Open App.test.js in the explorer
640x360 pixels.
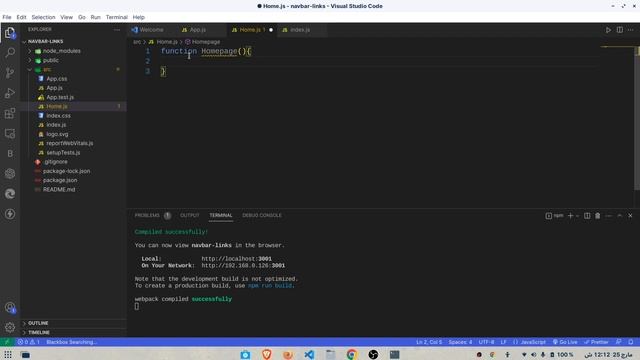click(60, 97)
